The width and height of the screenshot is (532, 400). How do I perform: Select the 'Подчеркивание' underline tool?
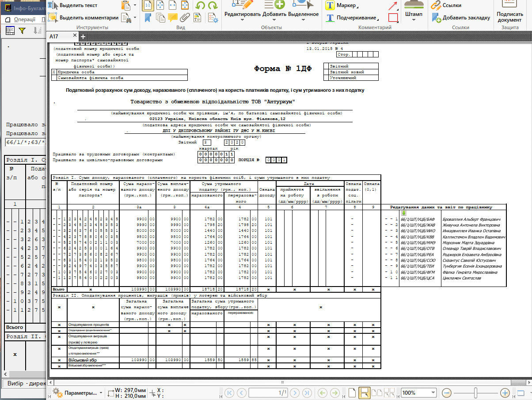[x=353, y=18]
